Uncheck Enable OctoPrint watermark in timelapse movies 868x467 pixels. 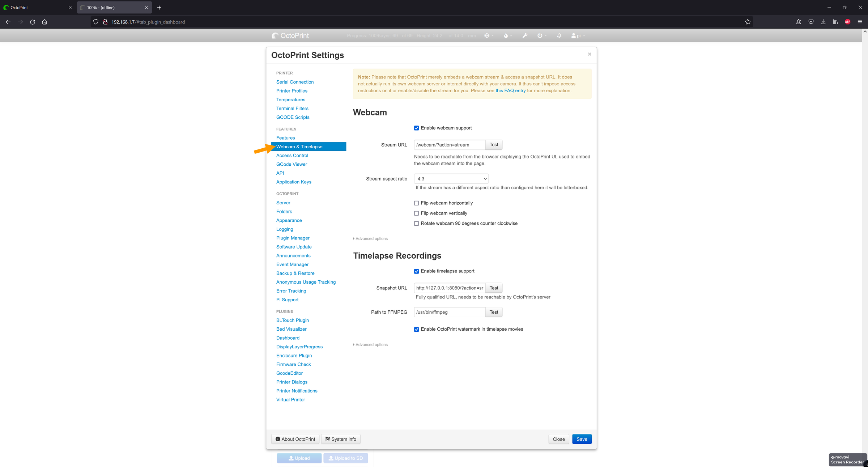(x=416, y=329)
